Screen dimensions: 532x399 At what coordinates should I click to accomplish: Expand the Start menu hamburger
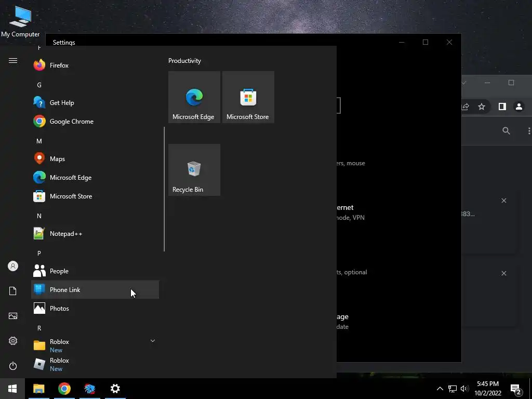tap(13, 60)
